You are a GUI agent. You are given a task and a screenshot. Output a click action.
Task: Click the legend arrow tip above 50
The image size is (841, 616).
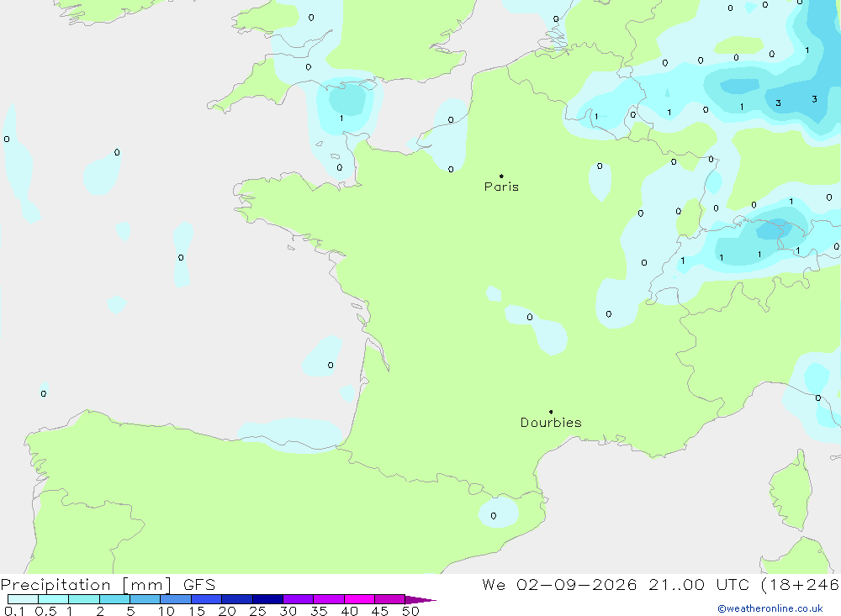coord(420,599)
